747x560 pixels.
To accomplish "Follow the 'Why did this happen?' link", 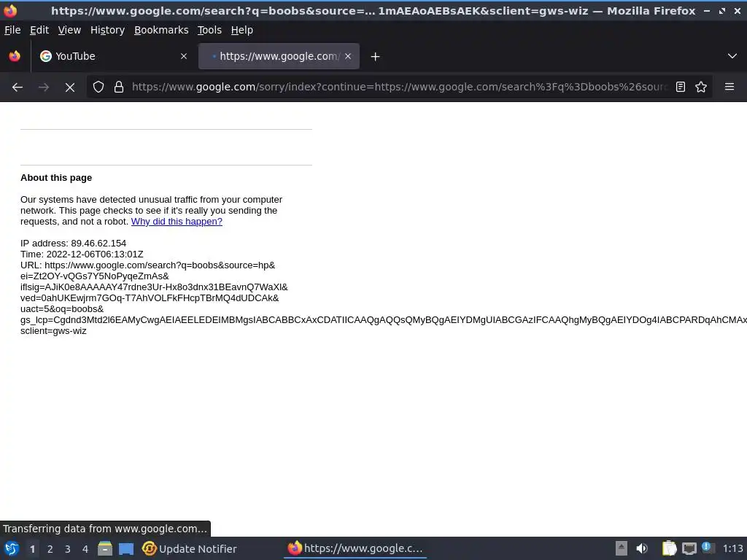I will [x=177, y=222].
